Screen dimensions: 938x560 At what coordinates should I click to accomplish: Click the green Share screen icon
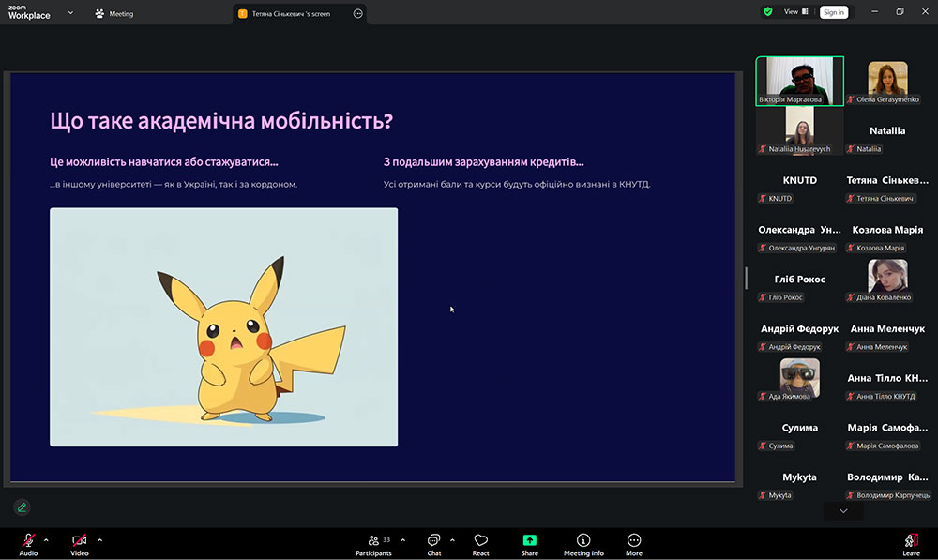529,542
